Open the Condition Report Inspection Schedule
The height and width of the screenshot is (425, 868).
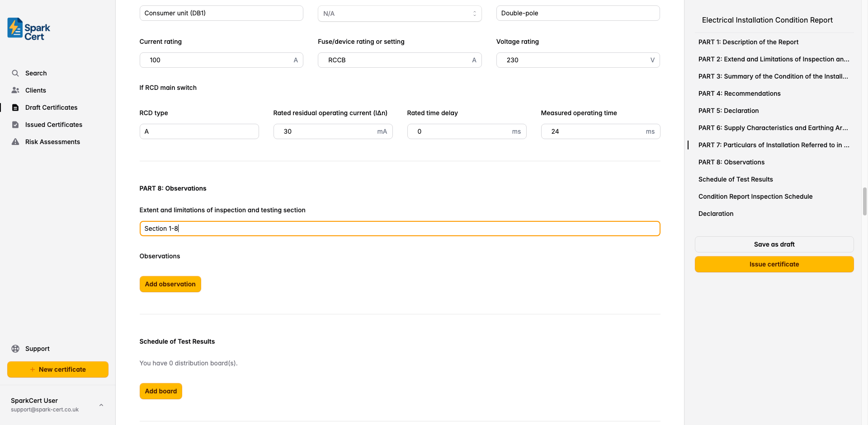coord(755,196)
